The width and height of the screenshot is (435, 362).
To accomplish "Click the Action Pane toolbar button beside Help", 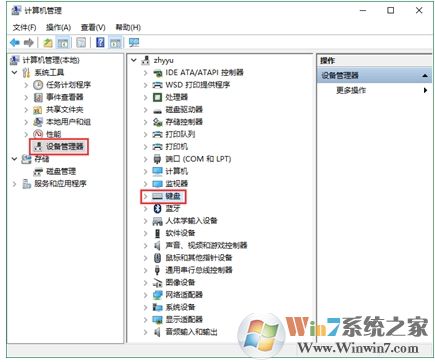I will coord(115,42).
